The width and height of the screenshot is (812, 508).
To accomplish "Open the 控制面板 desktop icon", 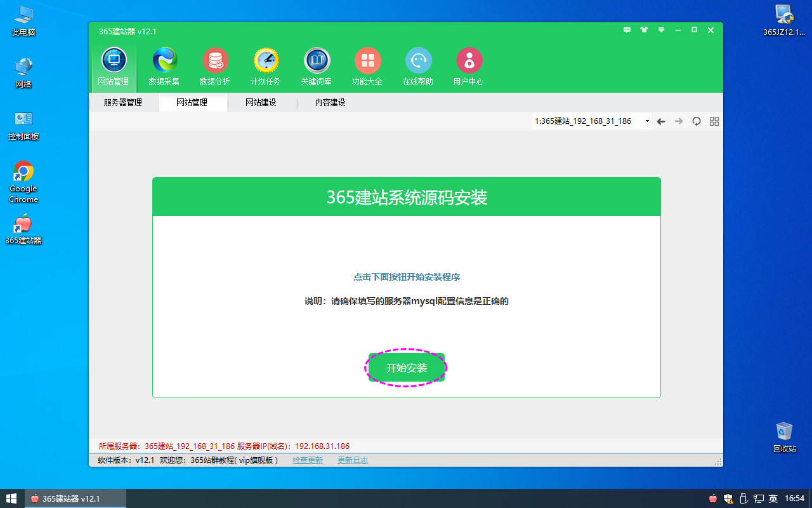I will pyautogui.click(x=23, y=125).
